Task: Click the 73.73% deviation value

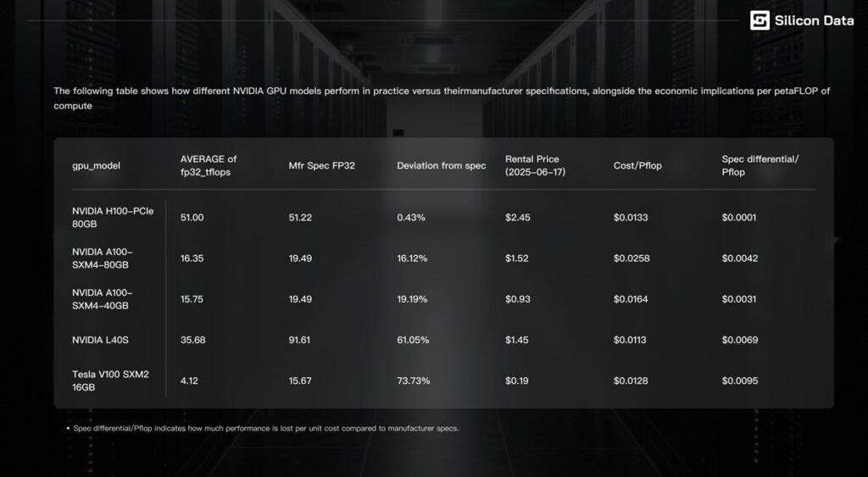Action: coord(414,380)
